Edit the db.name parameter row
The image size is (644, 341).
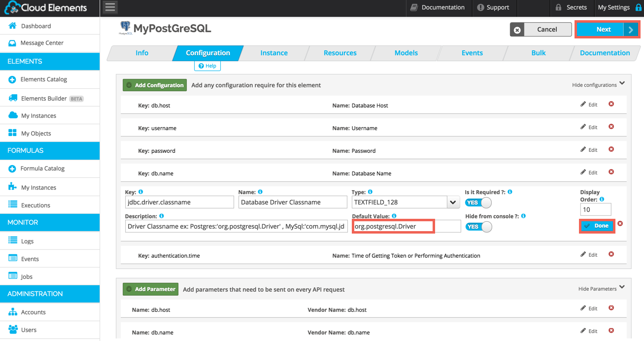click(589, 331)
